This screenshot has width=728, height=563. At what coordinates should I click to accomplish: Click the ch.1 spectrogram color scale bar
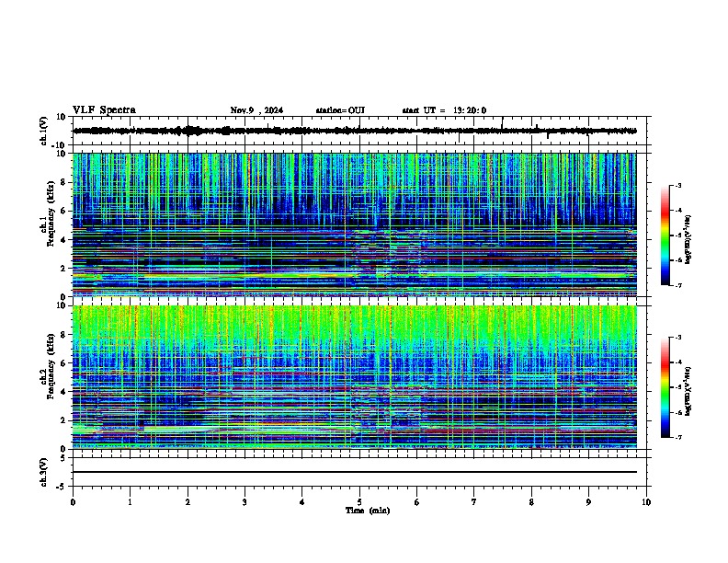[x=665, y=236]
